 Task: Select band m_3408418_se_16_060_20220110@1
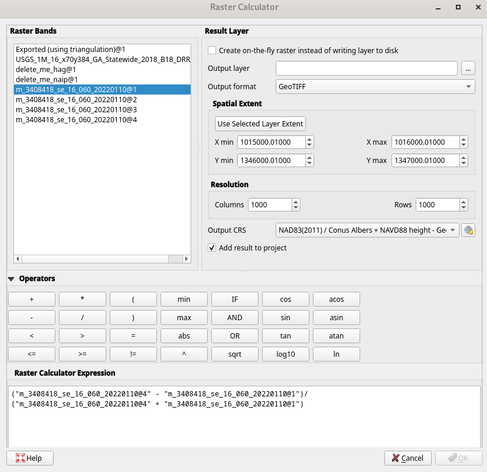tap(102, 89)
